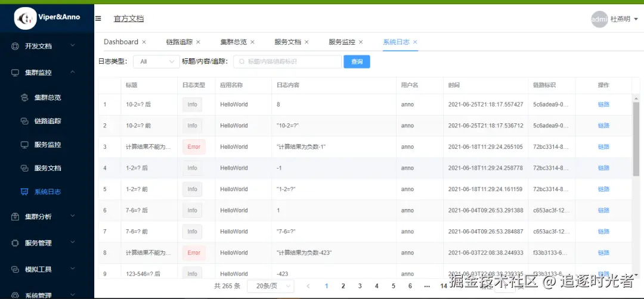Open 链路追踪 in the sidebar
Viewport: 644px width, 299px height.
tap(47, 121)
